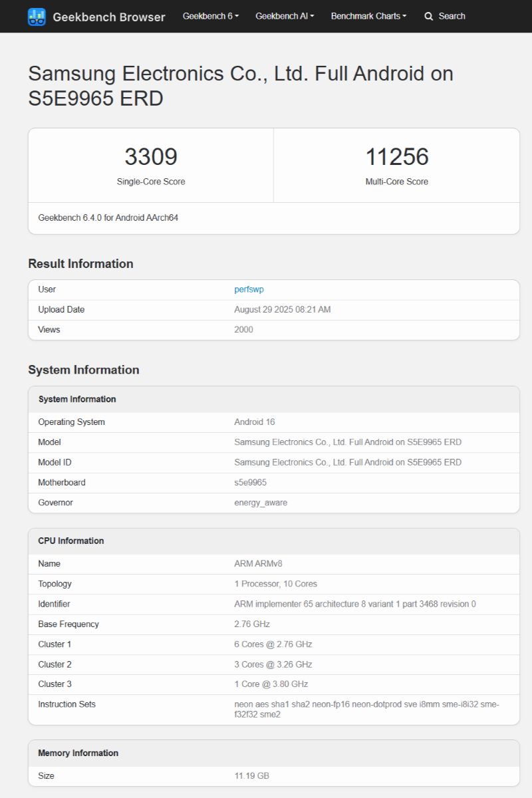The image size is (532, 798).
Task: Select the 3309 single-core score
Action: tap(151, 157)
